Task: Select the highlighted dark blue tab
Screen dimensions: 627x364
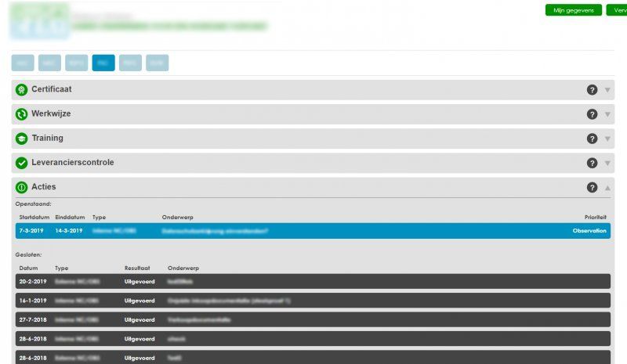Action: pos(103,63)
